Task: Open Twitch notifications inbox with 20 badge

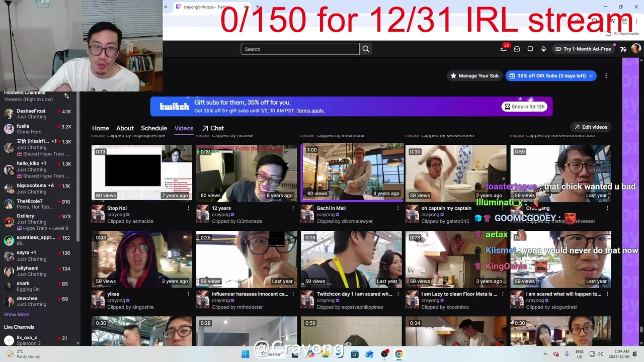Action: pyautogui.click(x=504, y=48)
